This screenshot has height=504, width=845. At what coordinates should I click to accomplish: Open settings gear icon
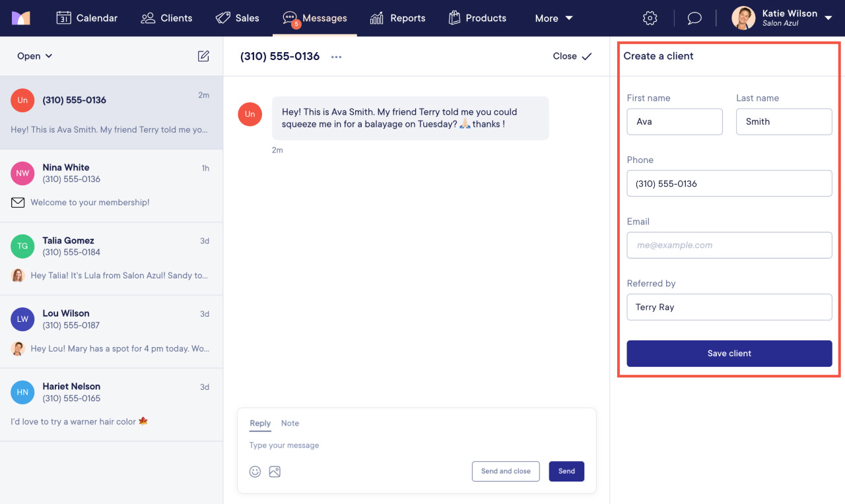pos(650,18)
